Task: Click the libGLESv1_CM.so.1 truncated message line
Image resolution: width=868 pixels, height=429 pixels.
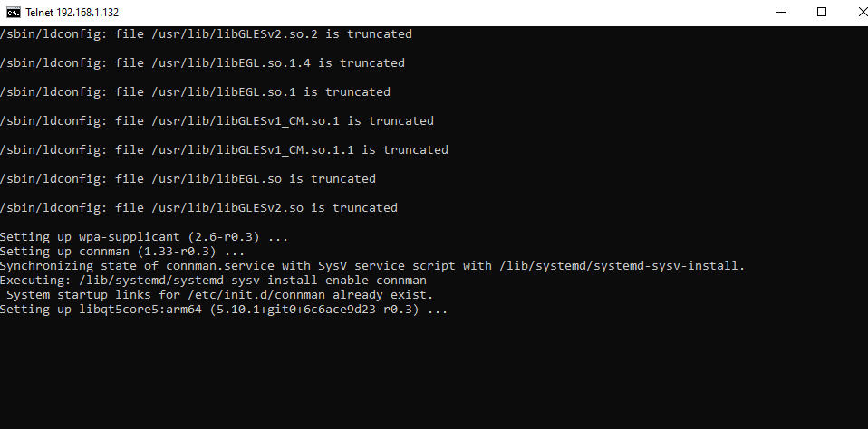Action: [217, 121]
